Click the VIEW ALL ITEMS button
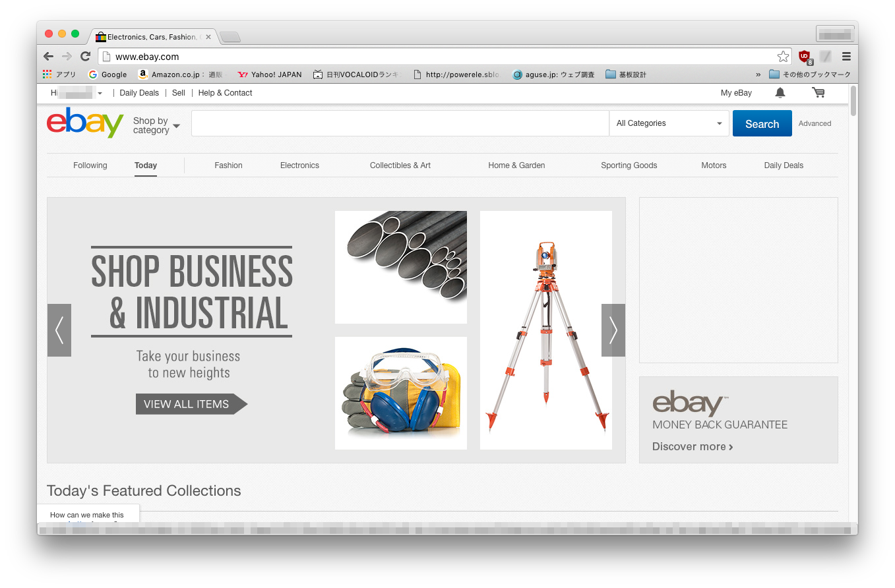The width and height of the screenshot is (895, 588). (x=191, y=404)
